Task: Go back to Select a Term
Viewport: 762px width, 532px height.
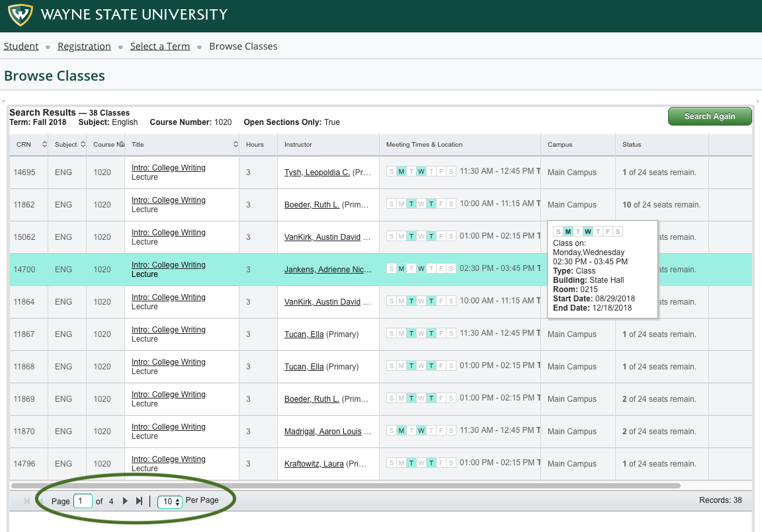Action: (160, 46)
